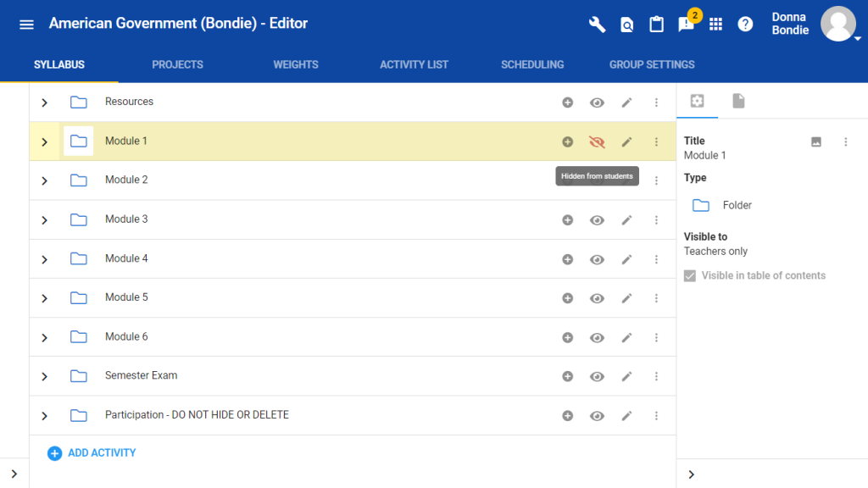Expand the Module 2 folder
The image size is (868, 488).
click(45, 181)
